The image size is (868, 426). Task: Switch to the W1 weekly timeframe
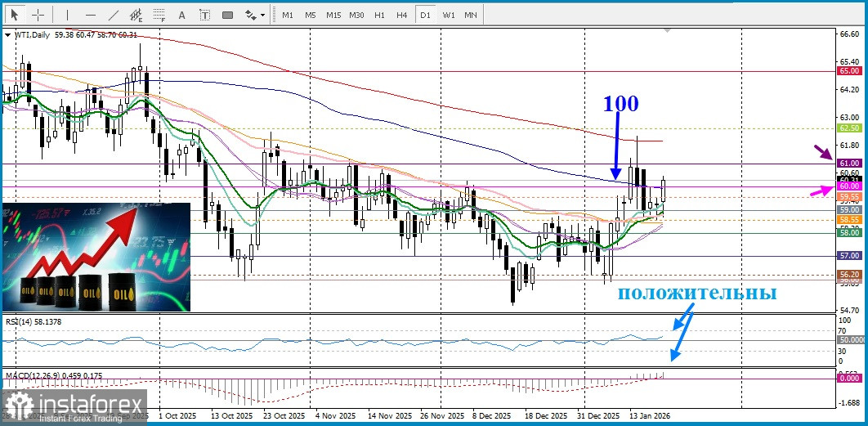pos(448,15)
